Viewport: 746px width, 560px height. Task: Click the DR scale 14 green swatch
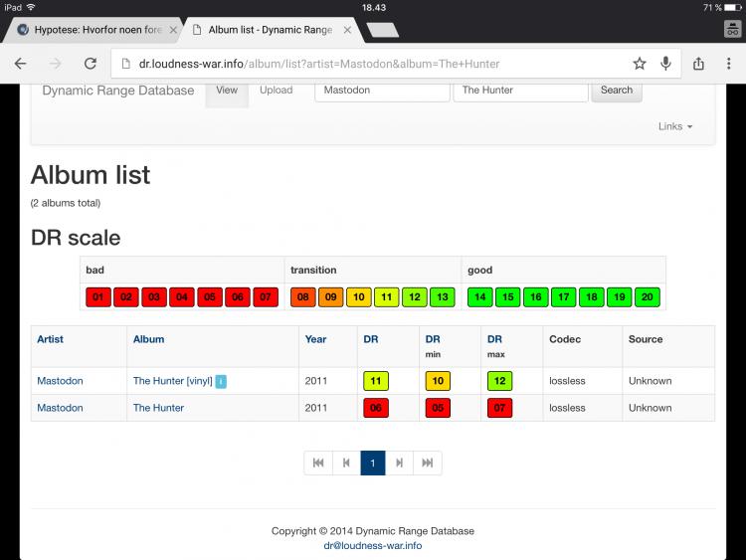pos(480,296)
